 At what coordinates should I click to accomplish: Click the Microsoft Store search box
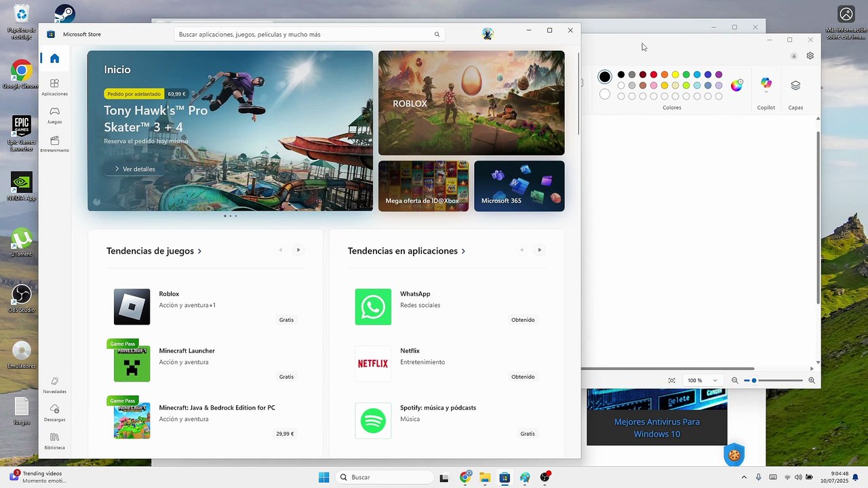[310, 35]
